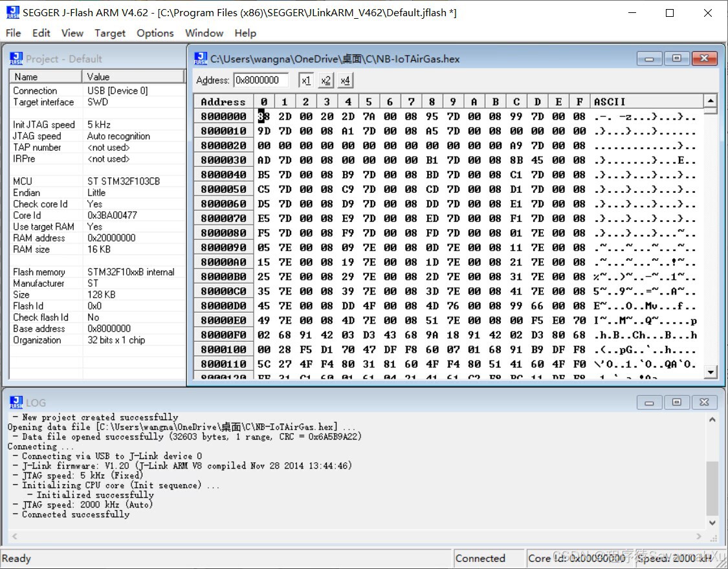The image size is (728, 569).
Task: Select address row 8000110
Action: [223, 364]
